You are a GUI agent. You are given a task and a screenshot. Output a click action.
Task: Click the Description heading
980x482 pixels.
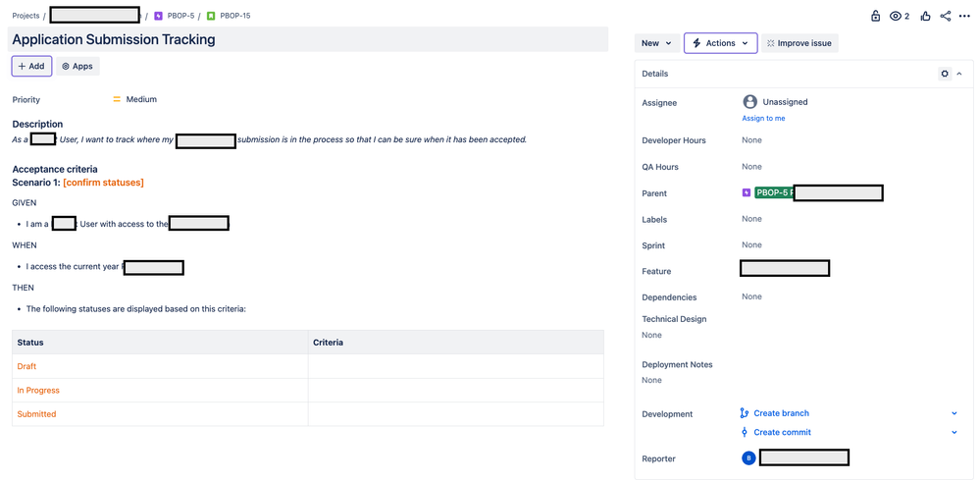coord(37,124)
